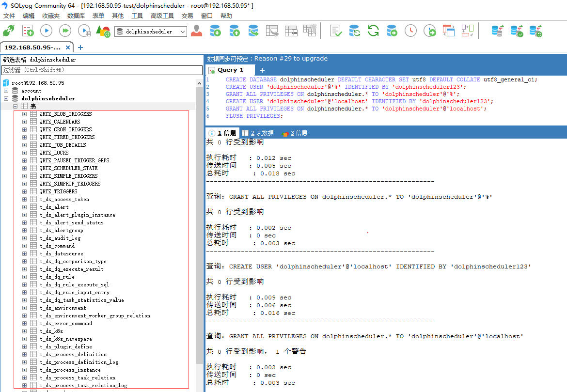This screenshot has width=567, height=392.
Task: Select the root@192.168.50.95 connection node
Action: click(38, 83)
